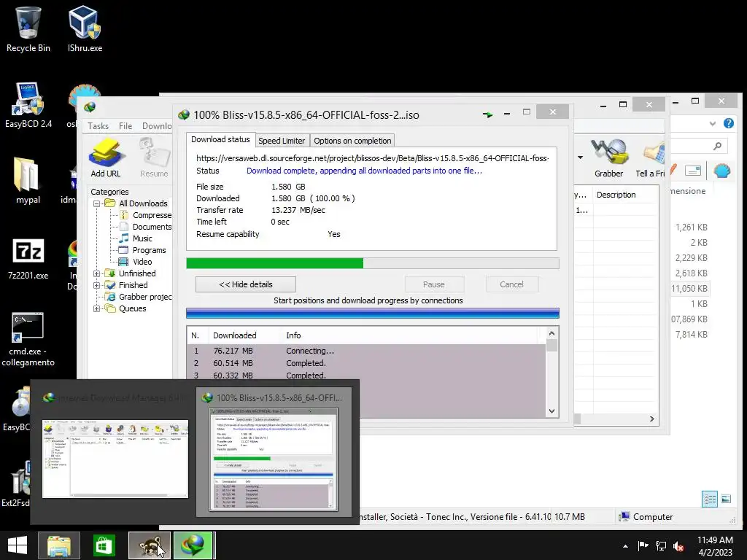Click the network tray icon
This screenshot has width=747, height=560.
pos(661,546)
